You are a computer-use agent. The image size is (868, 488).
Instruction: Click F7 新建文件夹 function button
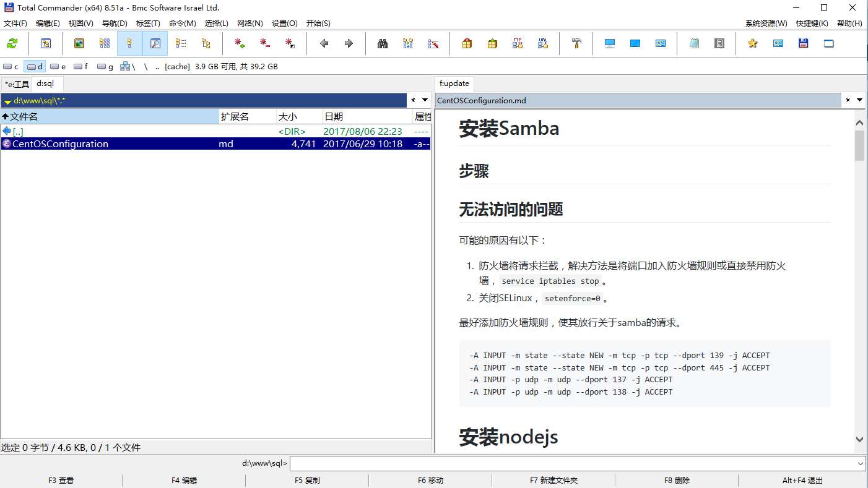coord(553,481)
